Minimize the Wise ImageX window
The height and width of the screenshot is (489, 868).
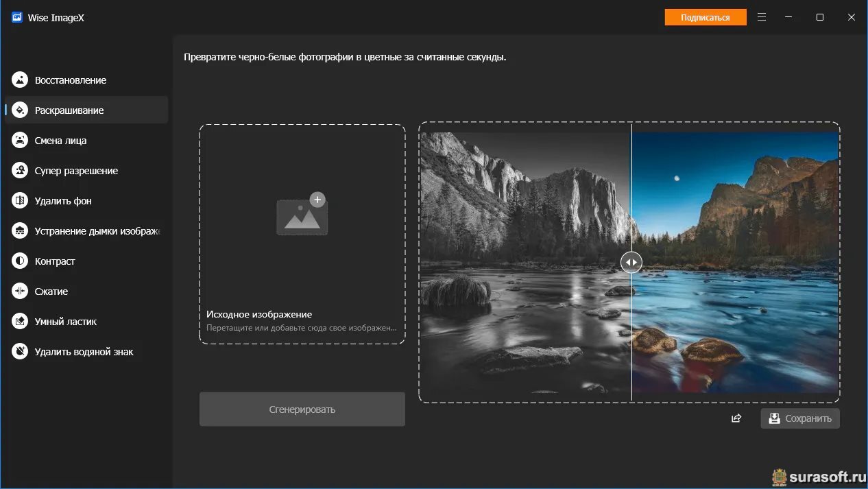(790, 17)
